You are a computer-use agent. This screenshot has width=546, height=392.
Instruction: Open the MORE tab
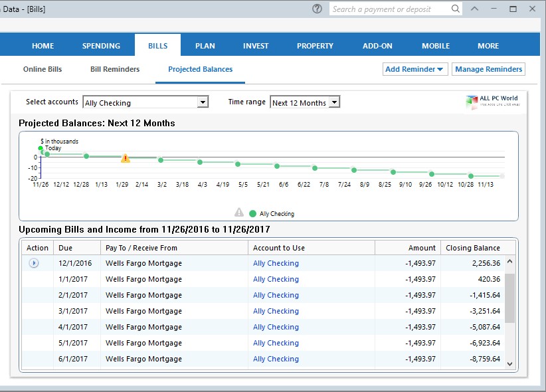[x=488, y=46]
